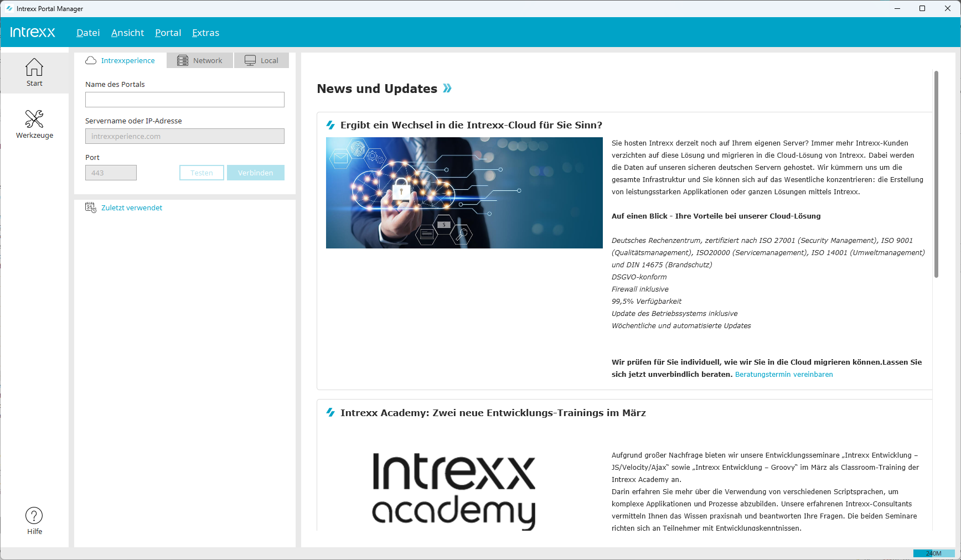Click the cloud icon on Intrexxperience tab
The height and width of the screenshot is (560, 961).
(91, 60)
